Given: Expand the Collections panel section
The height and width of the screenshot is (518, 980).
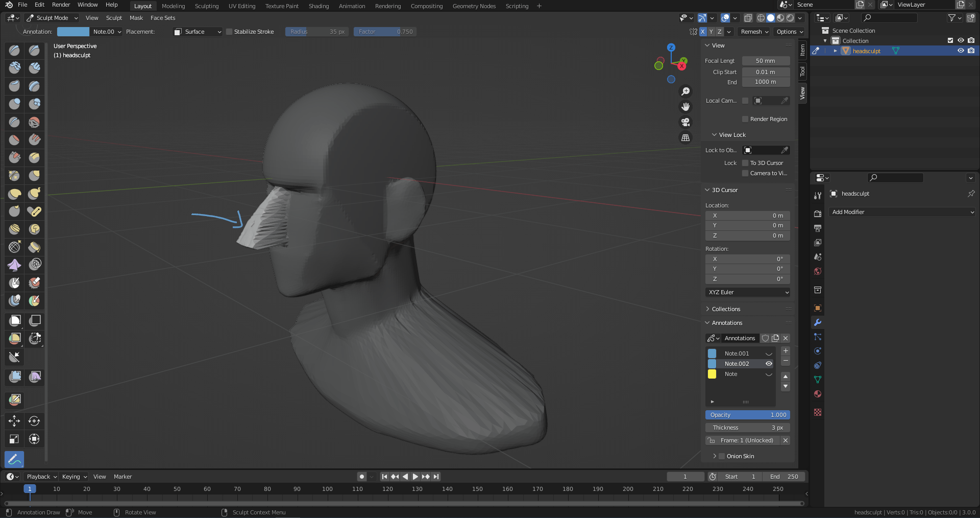Looking at the screenshot, I should (x=725, y=309).
